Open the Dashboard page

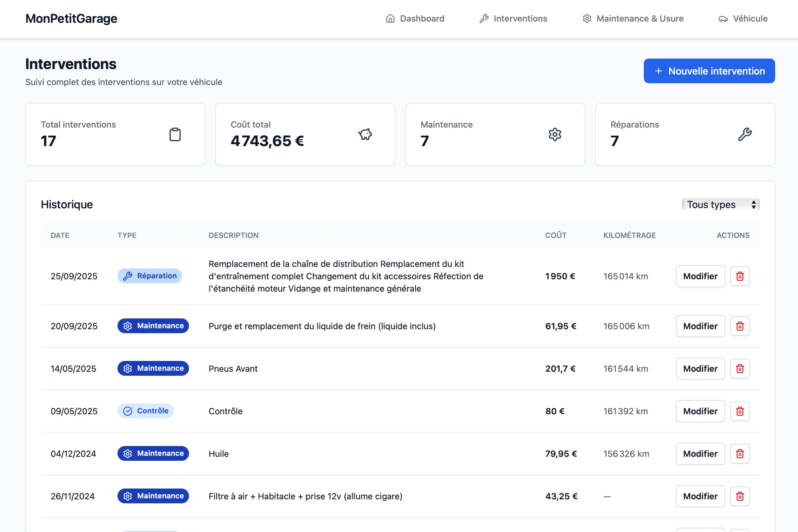tap(415, 19)
